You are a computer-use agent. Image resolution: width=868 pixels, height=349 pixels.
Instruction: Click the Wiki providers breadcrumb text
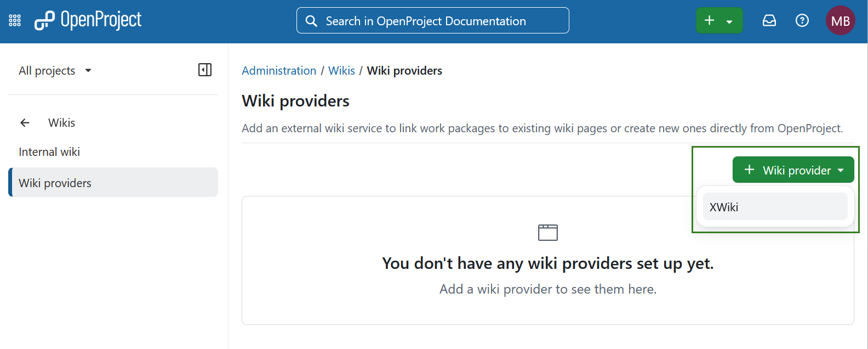[404, 71]
